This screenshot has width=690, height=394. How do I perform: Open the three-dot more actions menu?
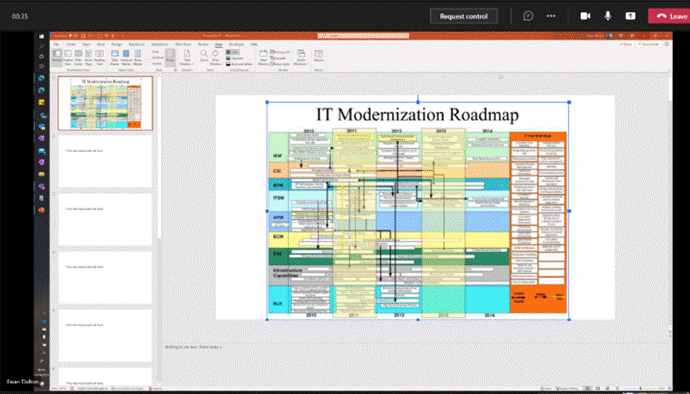551,16
